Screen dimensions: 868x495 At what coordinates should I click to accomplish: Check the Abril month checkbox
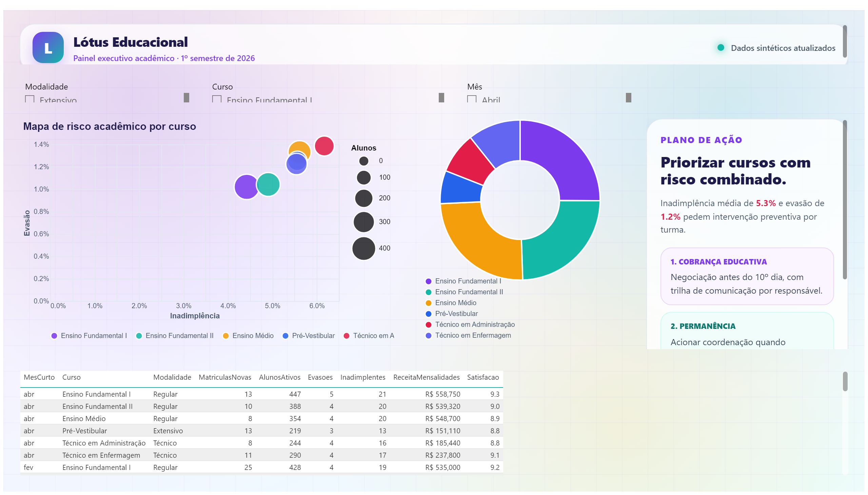click(x=472, y=99)
